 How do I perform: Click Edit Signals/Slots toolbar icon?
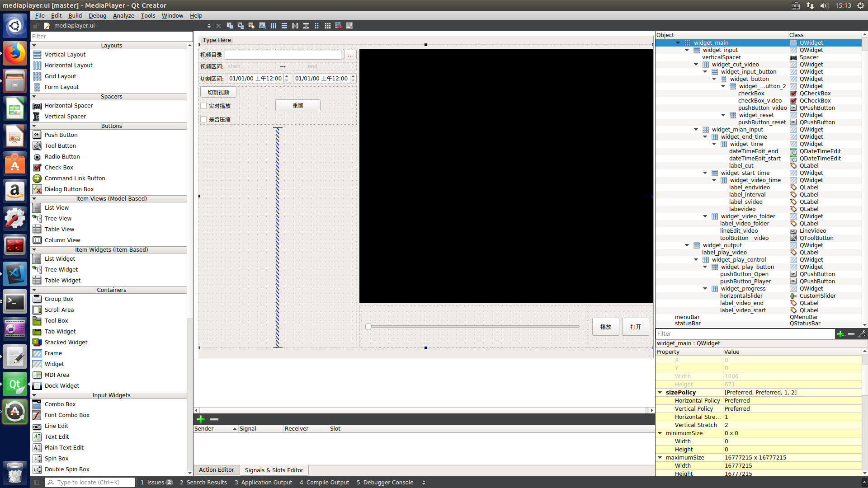[241, 26]
